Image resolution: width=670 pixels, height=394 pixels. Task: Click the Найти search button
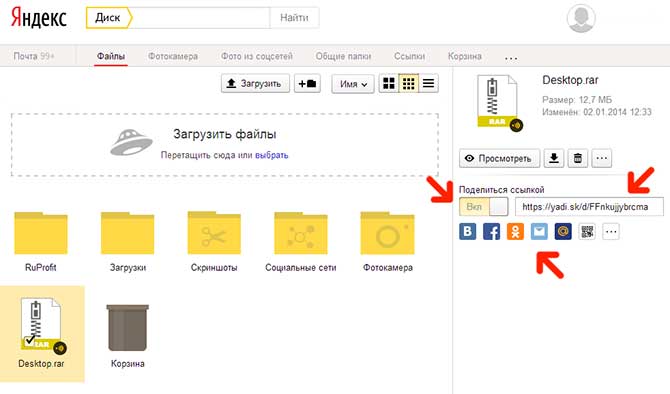(x=294, y=18)
